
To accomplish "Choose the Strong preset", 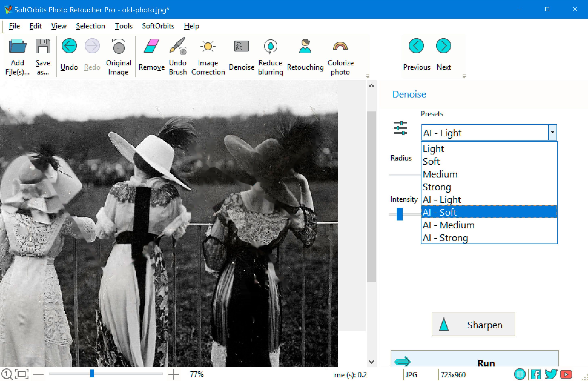I will 489,187.
